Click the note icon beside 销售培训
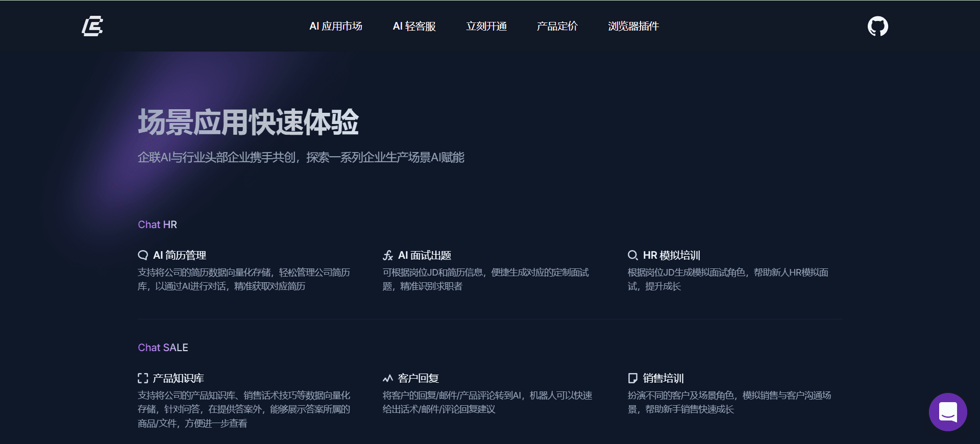This screenshot has height=444, width=980. point(633,378)
